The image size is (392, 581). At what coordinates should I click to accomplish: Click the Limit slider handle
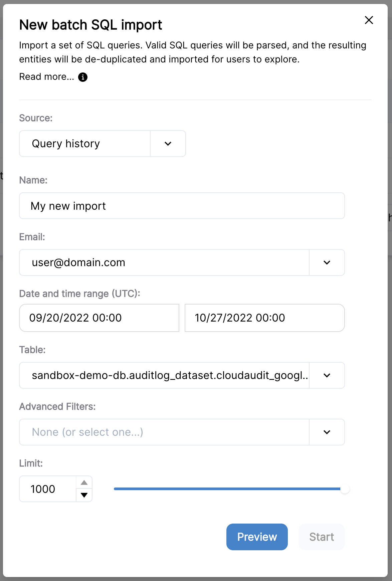(345, 489)
